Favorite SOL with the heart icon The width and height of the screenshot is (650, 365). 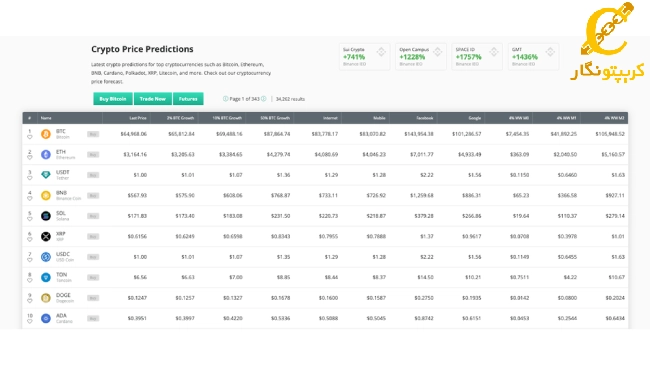[x=29, y=219]
